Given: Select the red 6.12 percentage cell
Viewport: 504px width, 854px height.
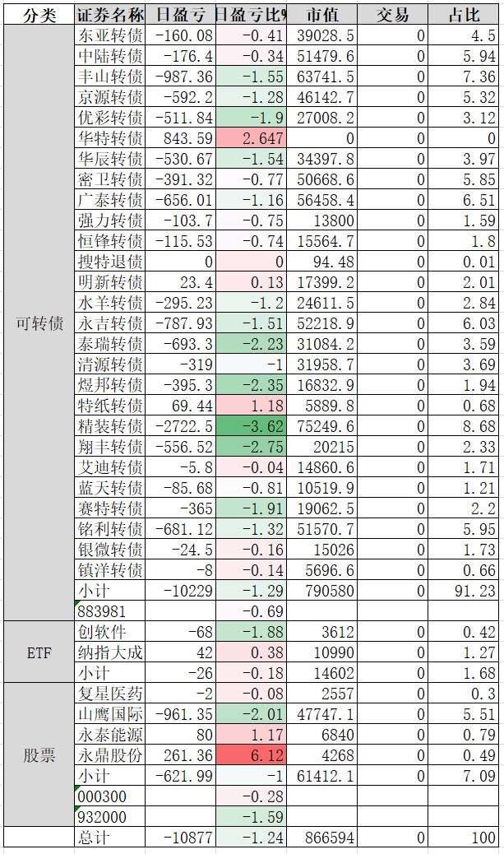Looking at the screenshot, I should point(250,755).
